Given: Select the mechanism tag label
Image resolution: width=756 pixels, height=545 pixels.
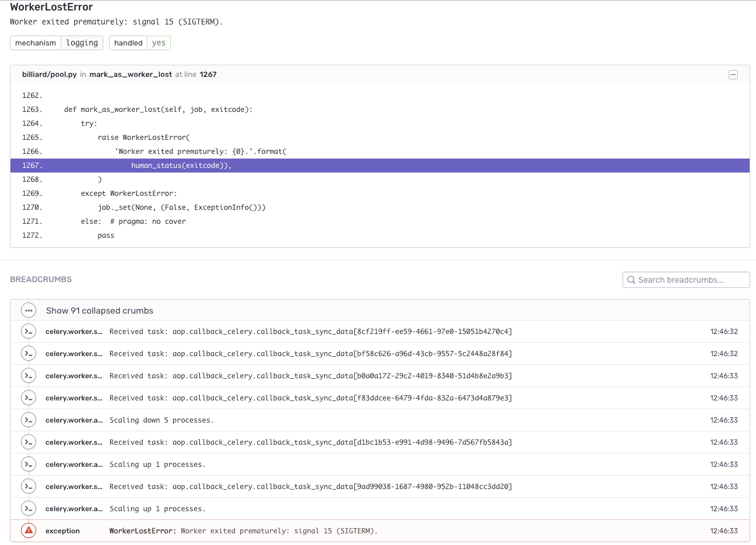Looking at the screenshot, I should (x=36, y=43).
